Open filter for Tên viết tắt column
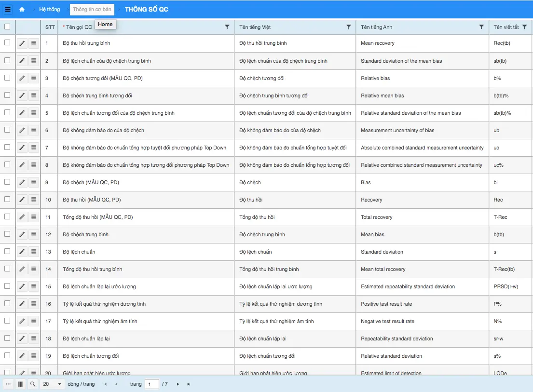This screenshot has height=392, width=533. (524, 27)
